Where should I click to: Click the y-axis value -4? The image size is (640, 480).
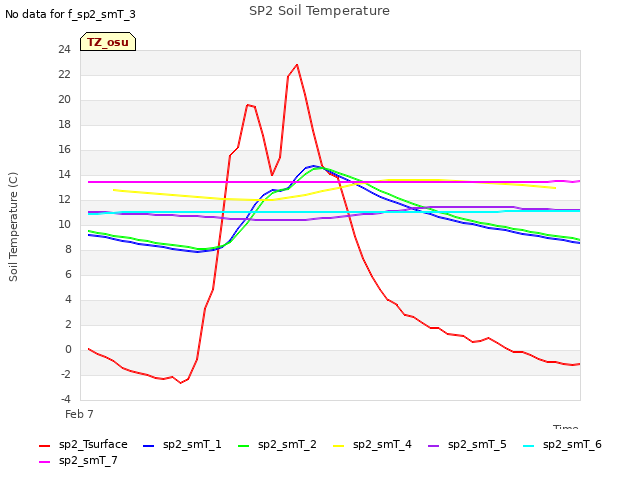coord(65,399)
